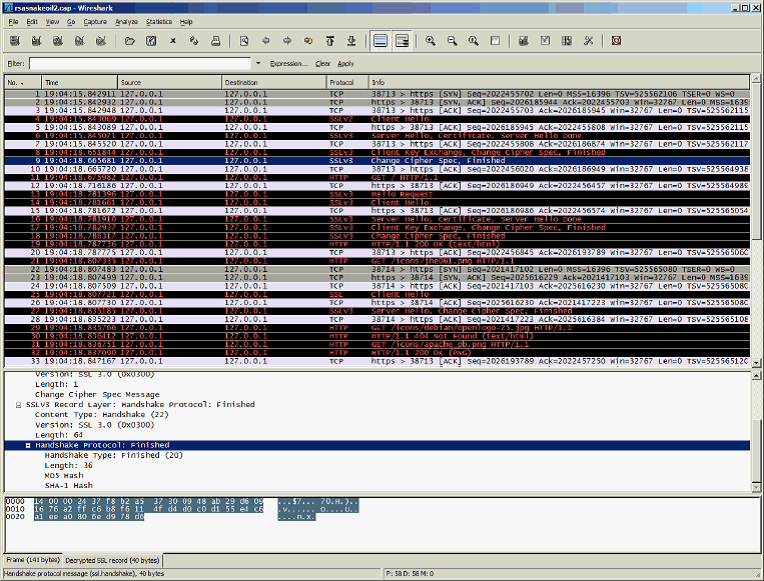Click inside the Filter text field
This screenshot has height=581, width=764.
click(140, 63)
